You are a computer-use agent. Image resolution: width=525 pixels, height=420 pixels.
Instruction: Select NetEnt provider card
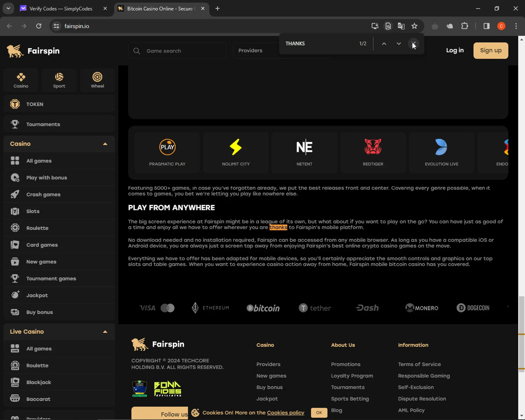(304, 153)
